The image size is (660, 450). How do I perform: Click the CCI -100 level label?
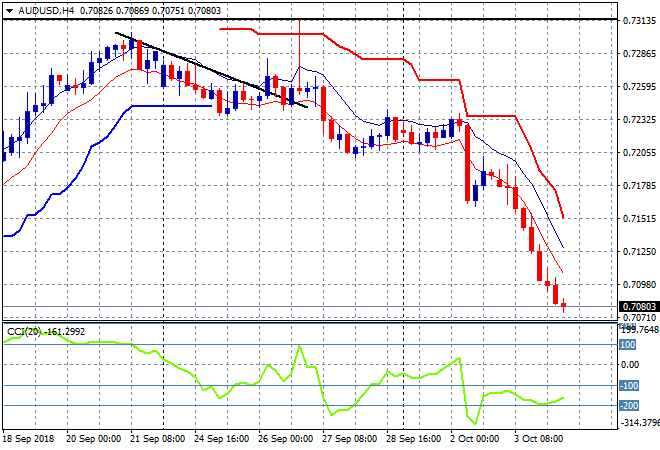click(629, 386)
